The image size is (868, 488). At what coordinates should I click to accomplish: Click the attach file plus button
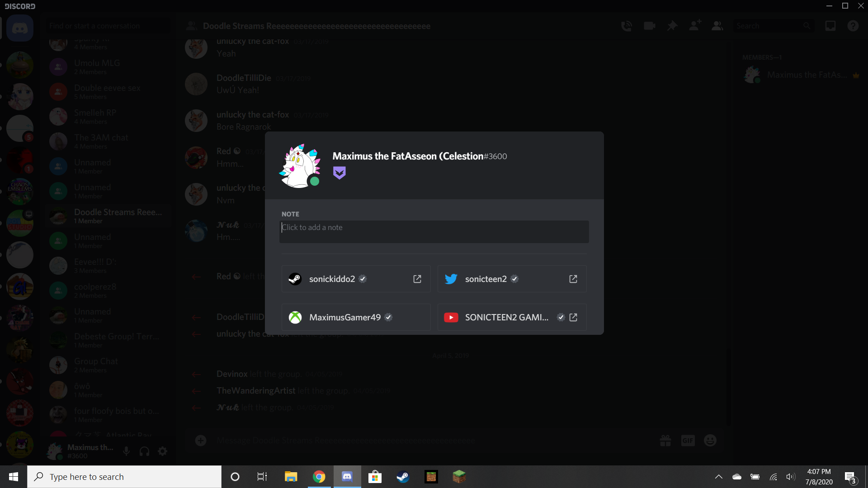click(201, 441)
